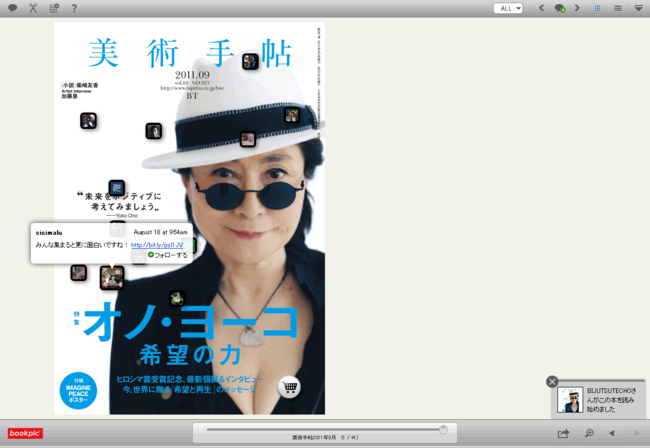The height and width of the screenshot is (448, 650).
Task: Click the comment timestamp August 18
Action: 160,232
